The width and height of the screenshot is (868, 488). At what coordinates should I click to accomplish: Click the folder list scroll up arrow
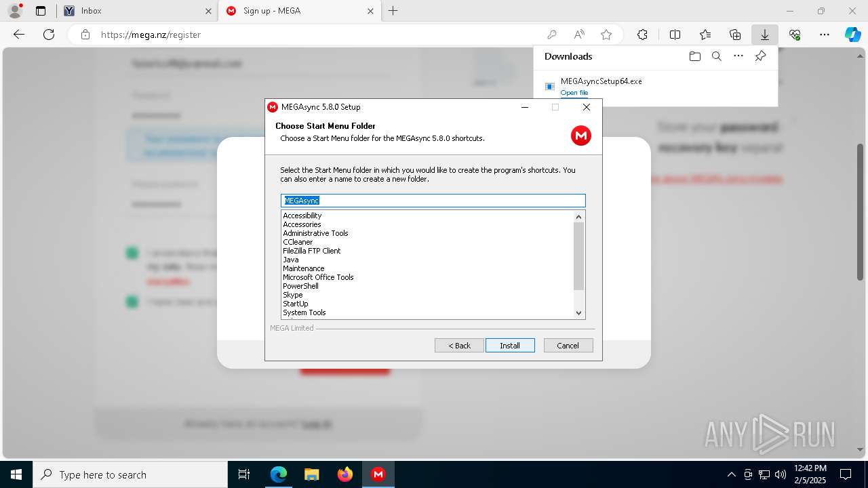(x=578, y=217)
